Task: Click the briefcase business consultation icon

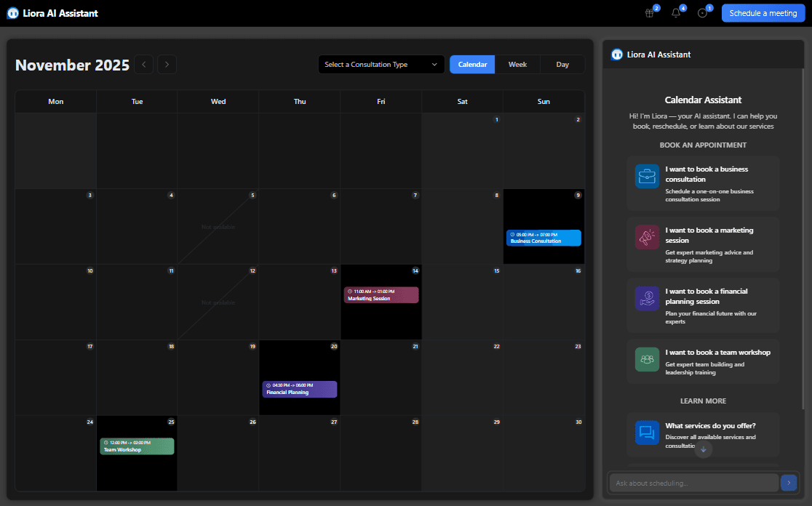Action: click(647, 177)
